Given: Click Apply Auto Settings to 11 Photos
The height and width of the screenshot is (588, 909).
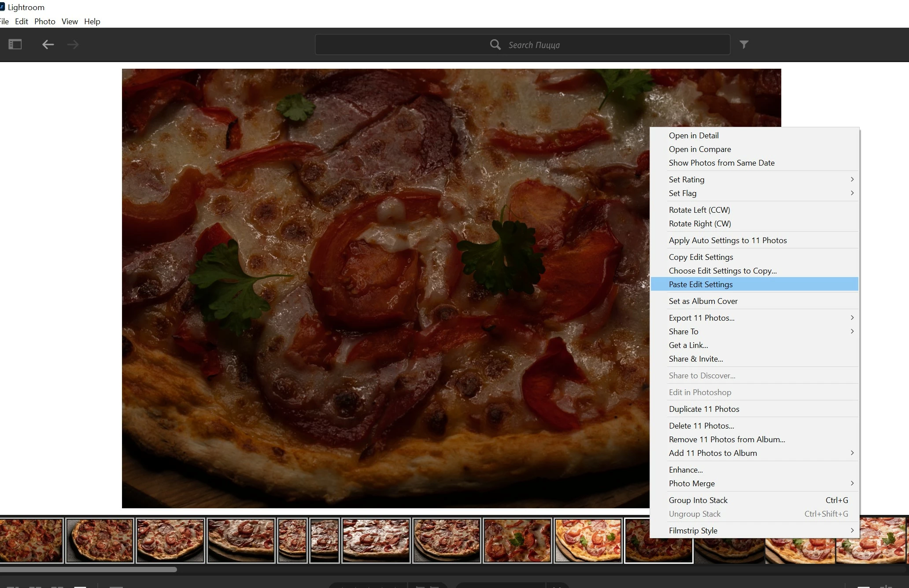Looking at the screenshot, I should (x=728, y=240).
